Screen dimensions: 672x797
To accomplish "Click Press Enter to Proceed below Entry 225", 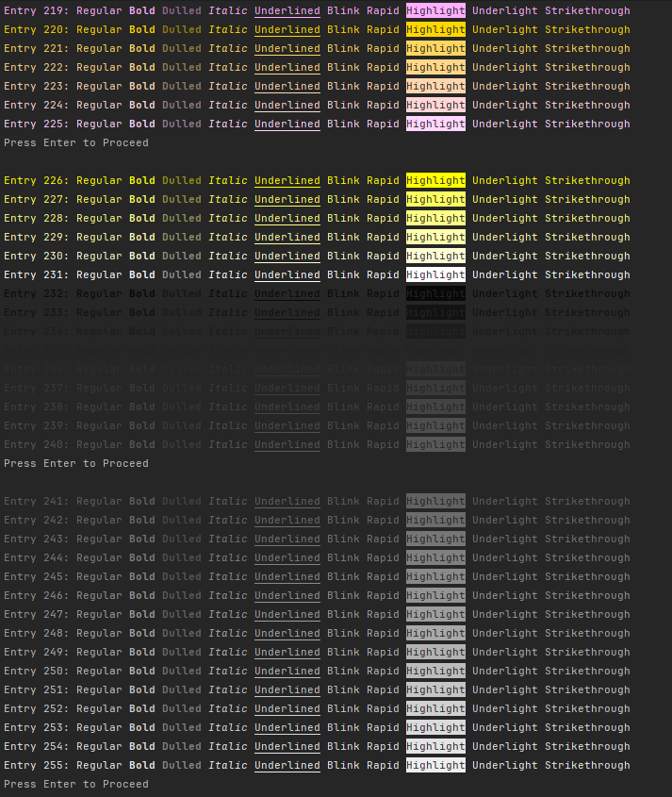I will [x=76, y=142].
